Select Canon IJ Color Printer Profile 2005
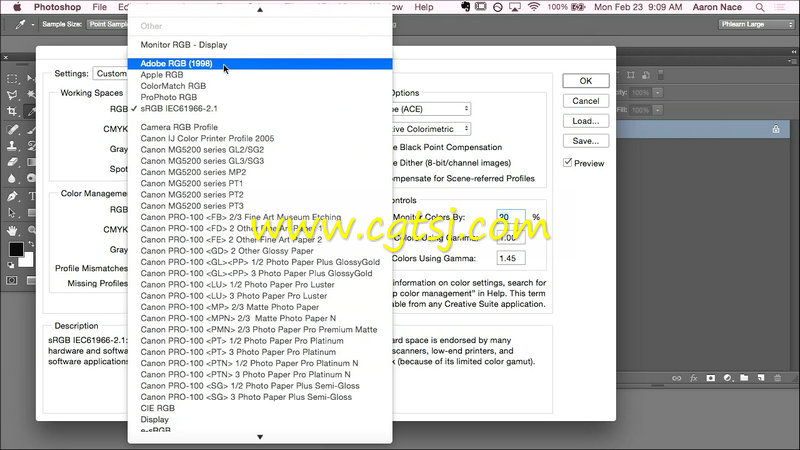Viewport: 800px width, 450px height. click(x=260, y=138)
